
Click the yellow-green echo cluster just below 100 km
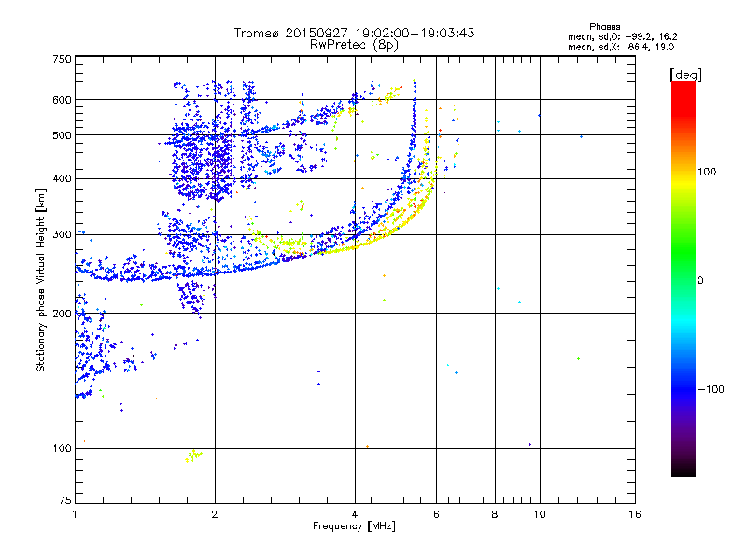[x=193, y=455]
